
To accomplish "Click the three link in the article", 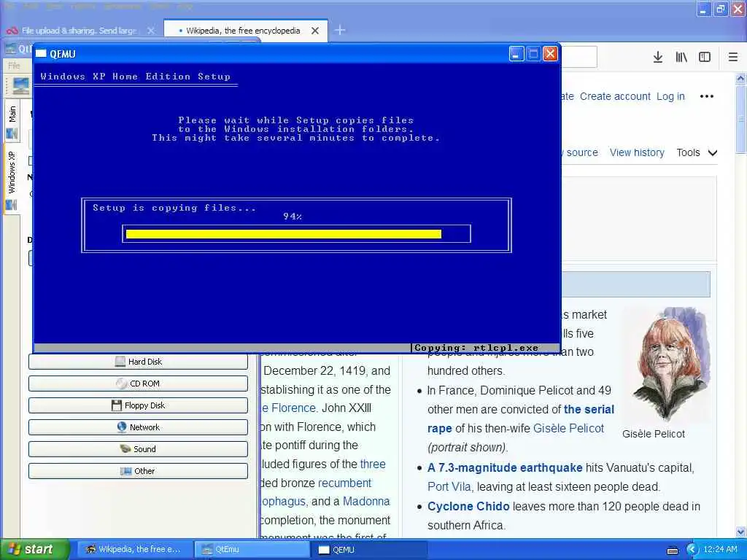I will 373,464.
